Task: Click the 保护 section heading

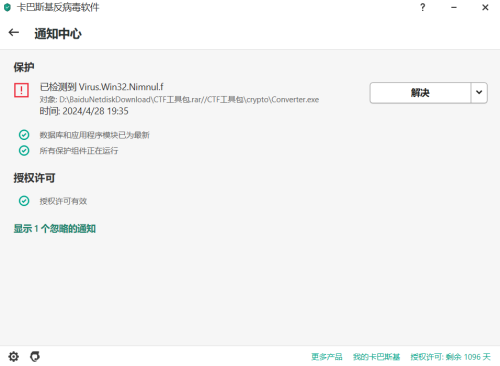Action: coord(24,67)
